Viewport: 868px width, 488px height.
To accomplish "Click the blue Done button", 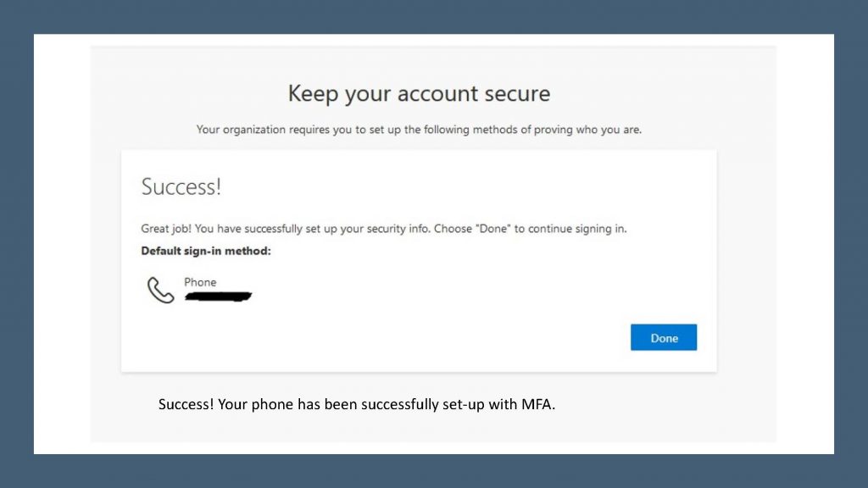I will click(663, 337).
